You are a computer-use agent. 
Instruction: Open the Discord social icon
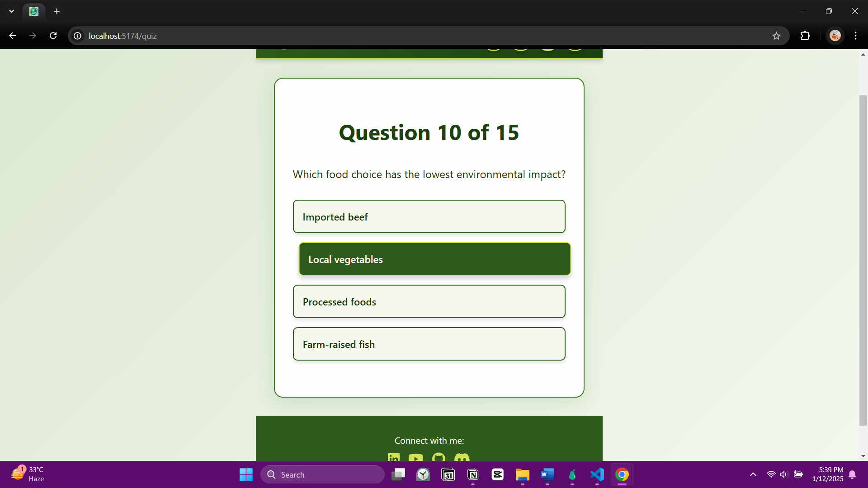pos(462,457)
